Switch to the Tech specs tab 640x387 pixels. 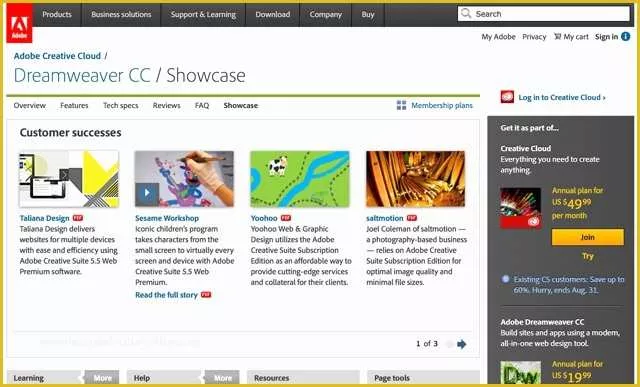click(120, 105)
